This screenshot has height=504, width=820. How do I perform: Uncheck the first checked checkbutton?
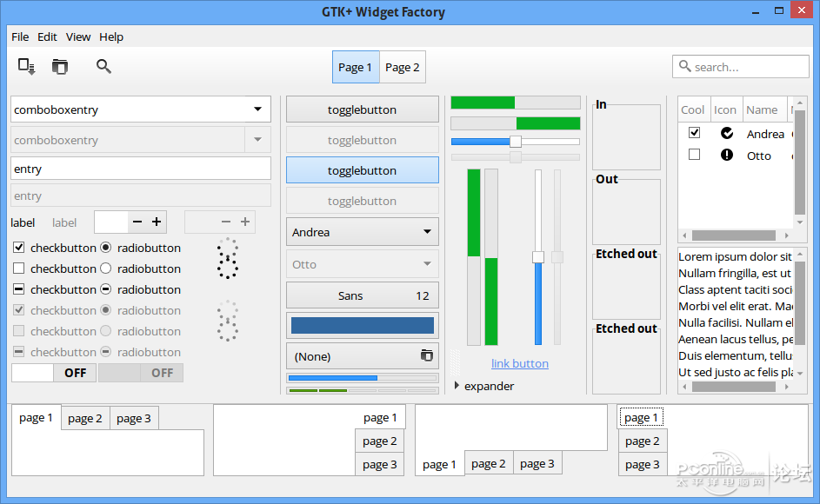click(19, 248)
